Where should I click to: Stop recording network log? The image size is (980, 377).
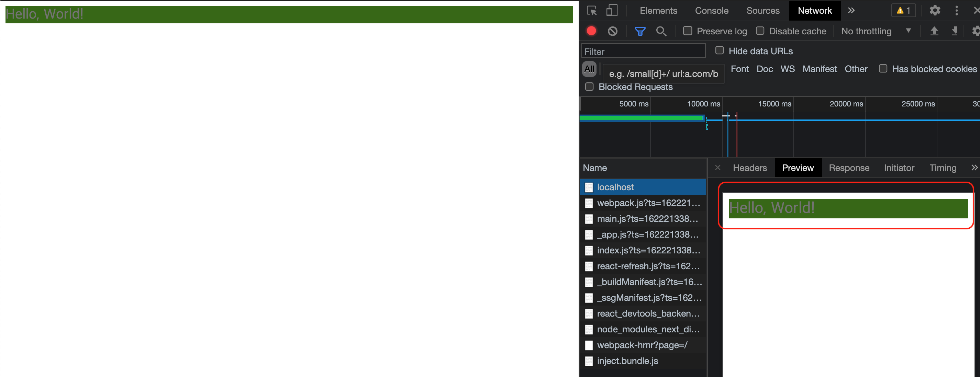pos(591,31)
